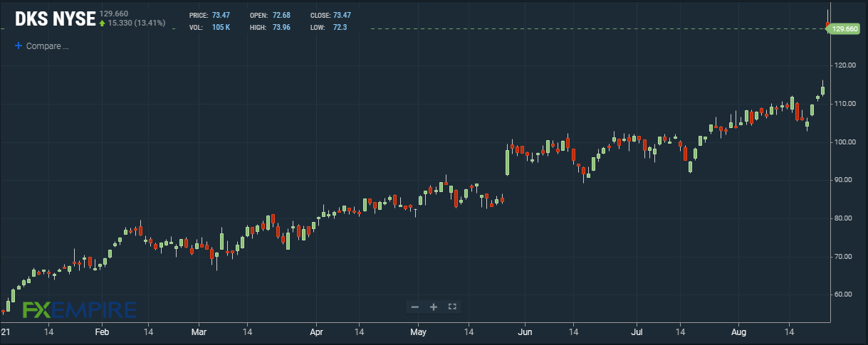Click the Jun date axis label

pos(525,332)
